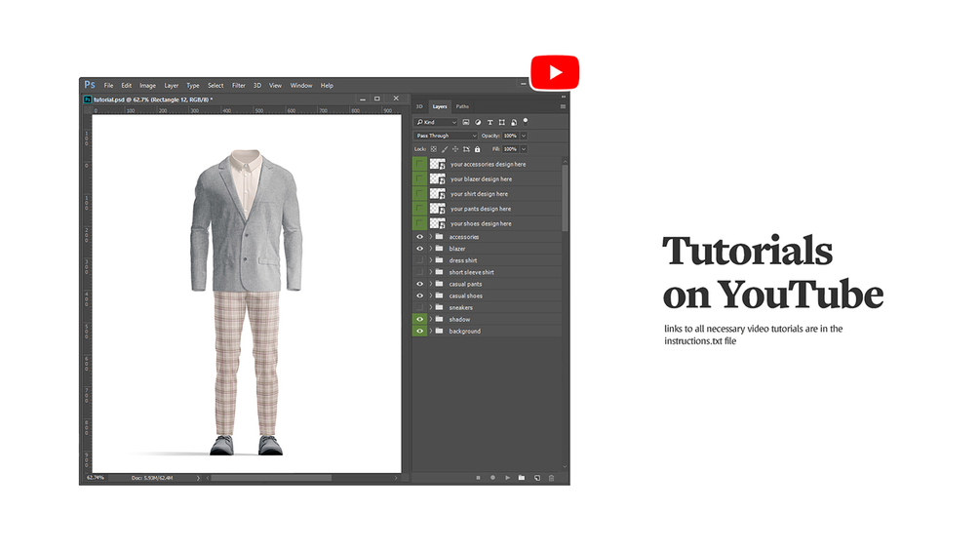
Task: Click the lock image pixels brush icon
Action: [445, 149]
